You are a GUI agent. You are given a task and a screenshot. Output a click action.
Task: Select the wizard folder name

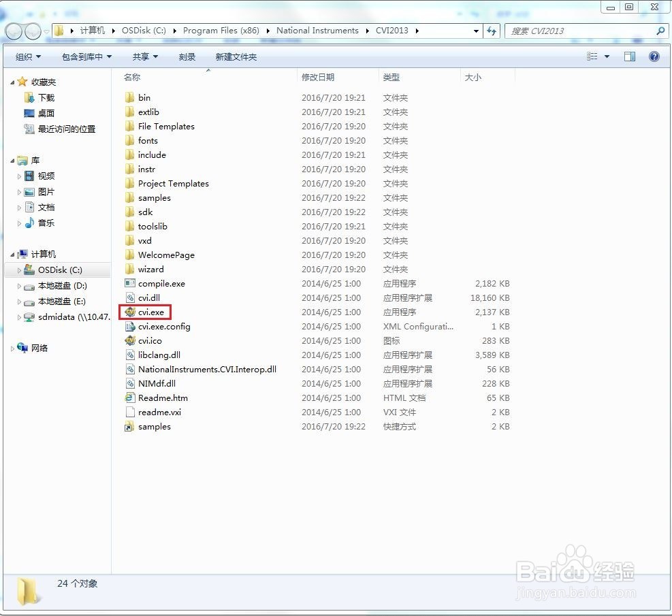coord(150,270)
